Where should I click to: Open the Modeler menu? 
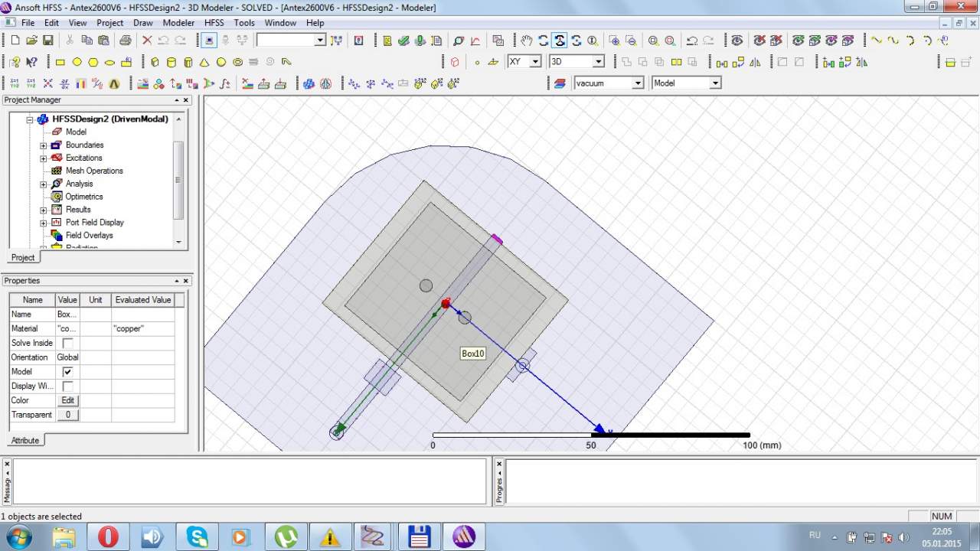click(x=178, y=23)
